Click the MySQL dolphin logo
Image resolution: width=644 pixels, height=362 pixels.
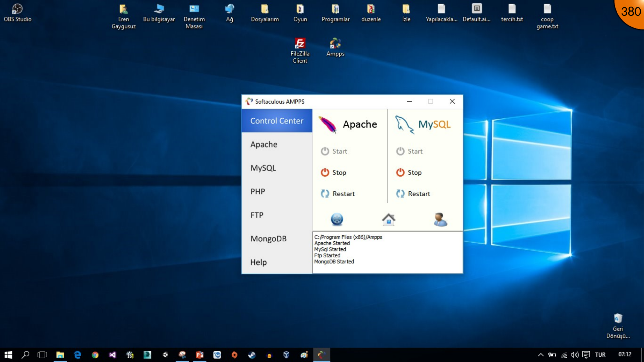[405, 124]
